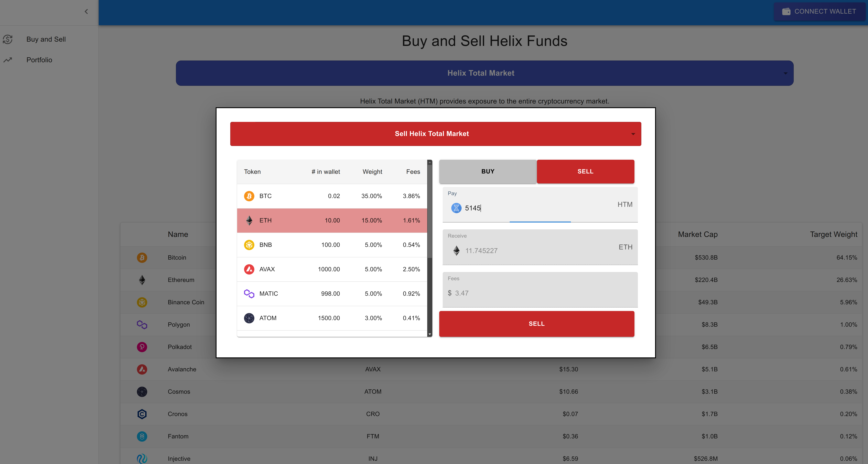This screenshot has width=868, height=464.
Task: Click the HTM hourglass icon in Pay field
Action: (x=456, y=208)
